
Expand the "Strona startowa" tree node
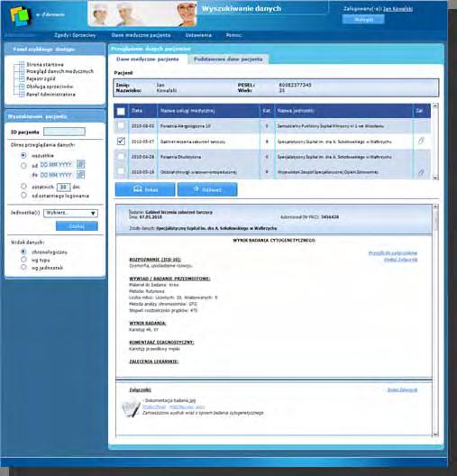click(22, 64)
